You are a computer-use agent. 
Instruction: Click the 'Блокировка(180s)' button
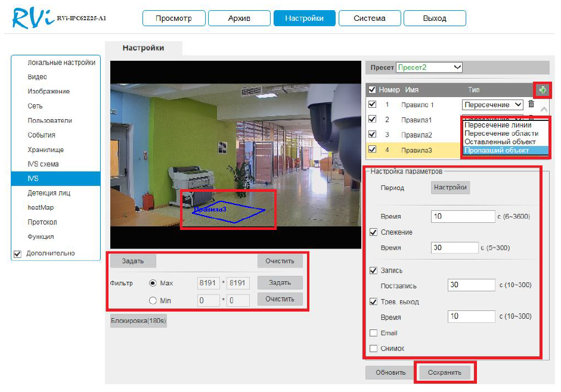pos(139,321)
